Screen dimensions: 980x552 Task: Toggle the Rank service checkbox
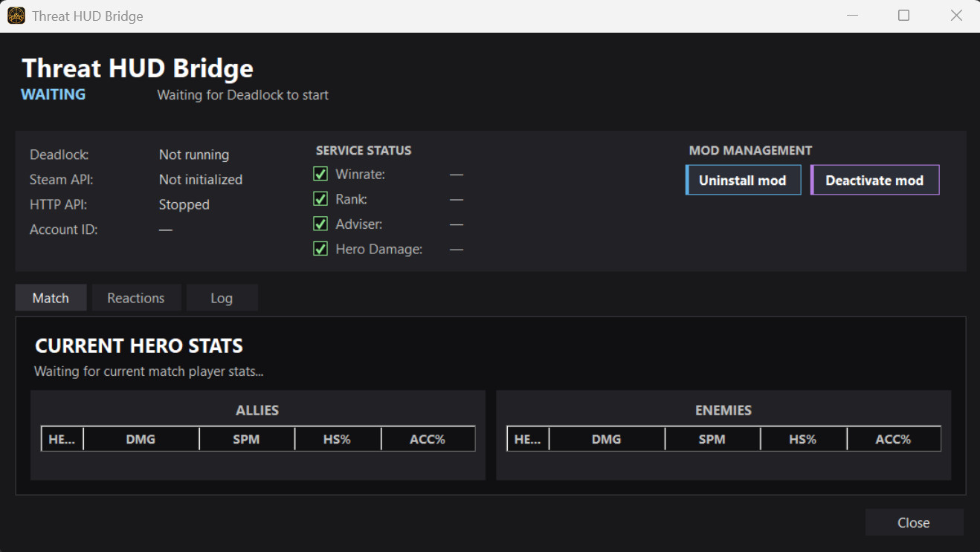tap(320, 199)
